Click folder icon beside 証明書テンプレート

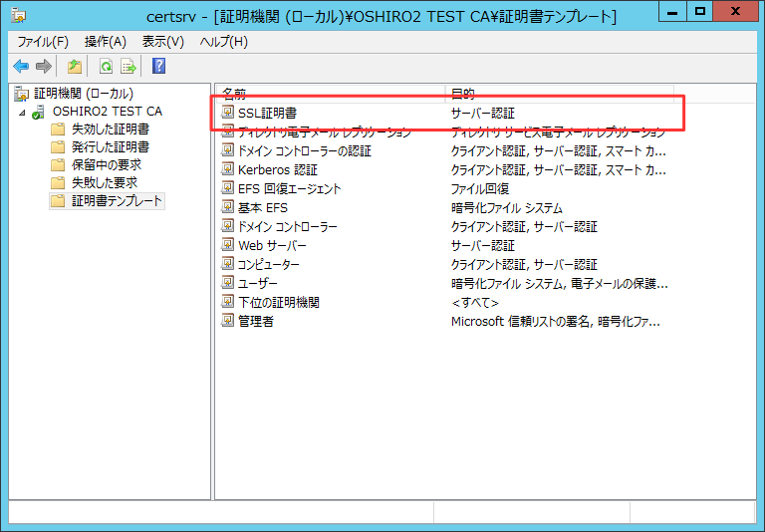point(58,201)
